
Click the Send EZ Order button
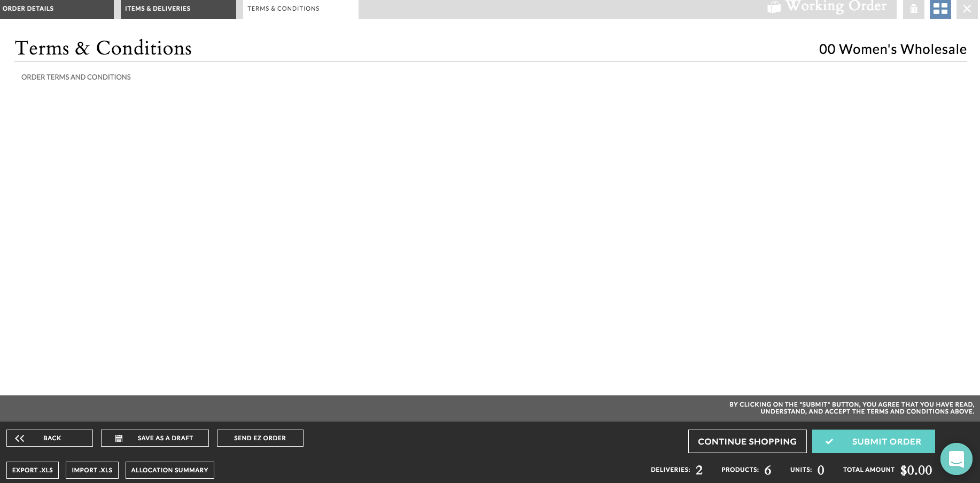point(260,438)
